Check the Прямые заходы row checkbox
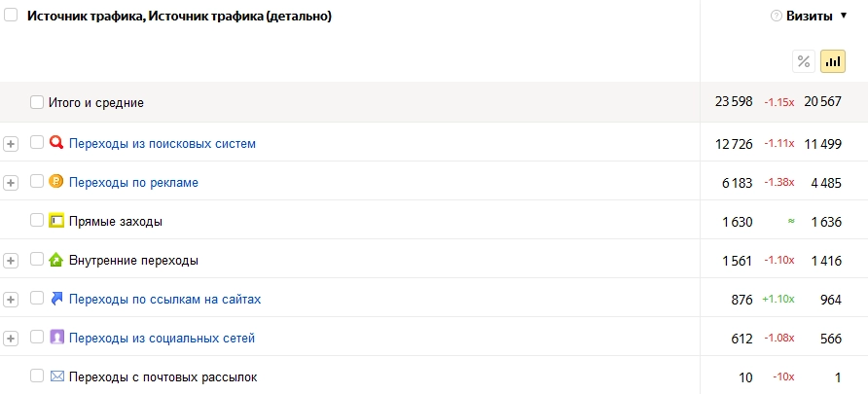Image resolution: width=868 pixels, height=394 pixels. click(37, 221)
